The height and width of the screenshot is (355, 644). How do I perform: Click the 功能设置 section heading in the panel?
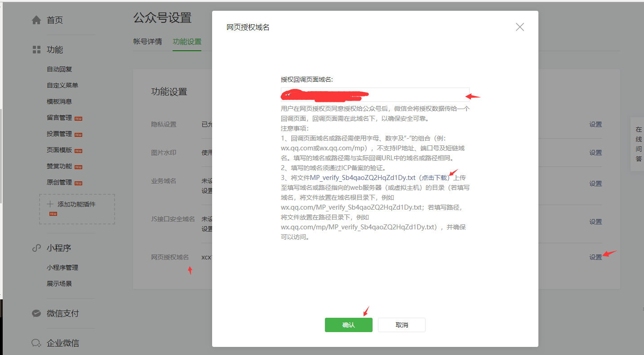(x=169, y=92)
